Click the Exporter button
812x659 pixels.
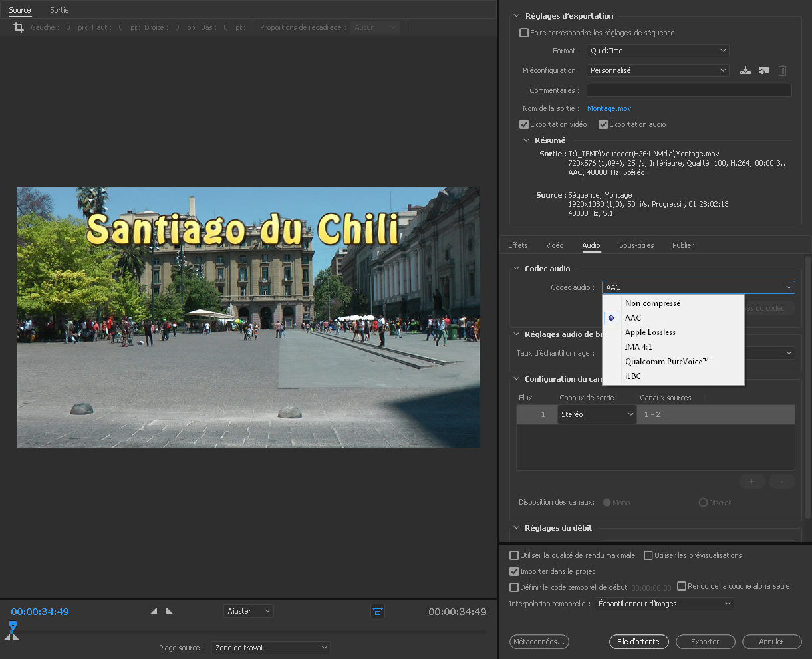(705, 642)
